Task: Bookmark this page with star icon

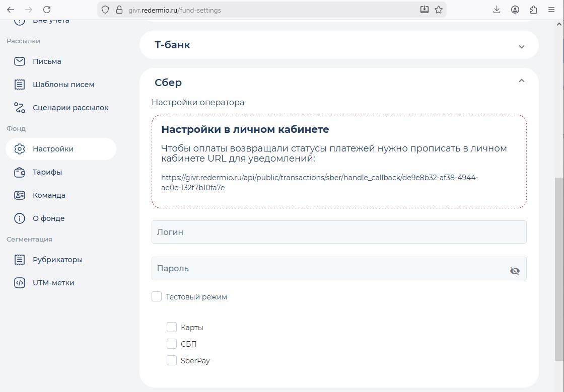Action: [439, 10]
